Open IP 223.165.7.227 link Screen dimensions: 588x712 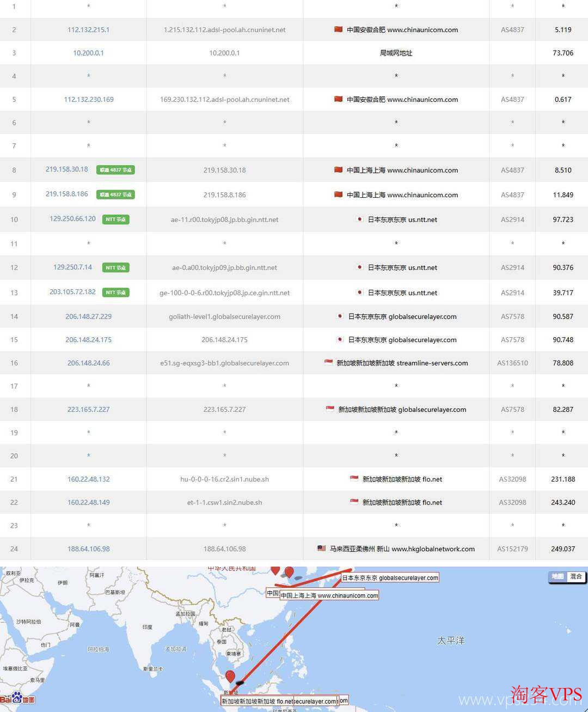point(88,409)
